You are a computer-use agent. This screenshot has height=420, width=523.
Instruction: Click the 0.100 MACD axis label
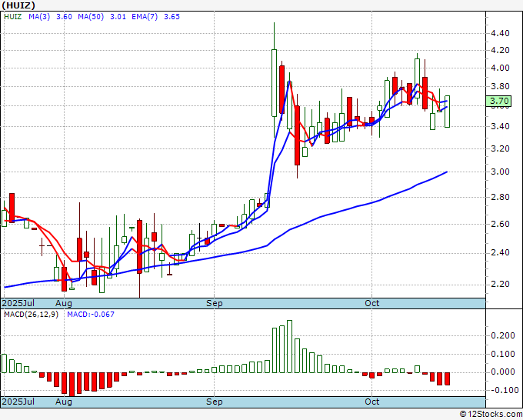point(503,355)
